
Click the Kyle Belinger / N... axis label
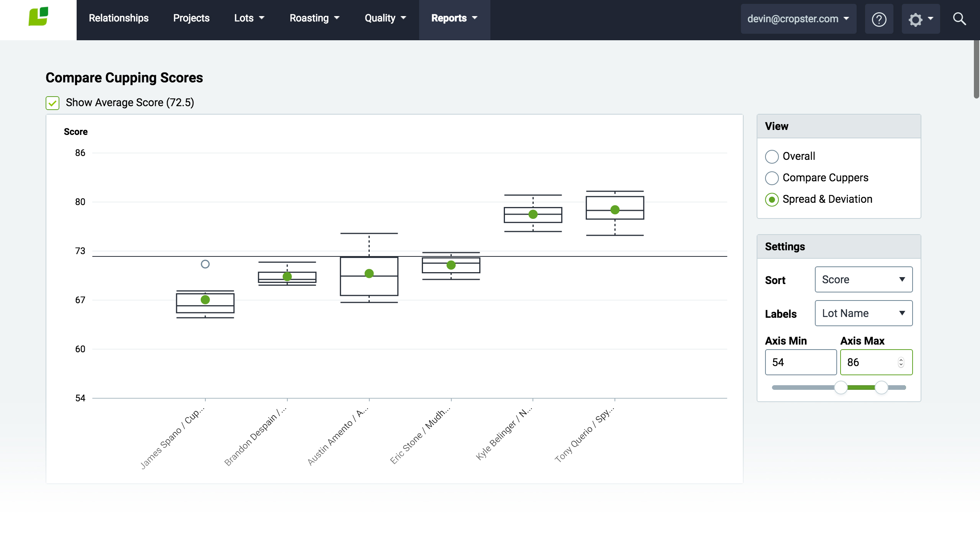point(504,433)
